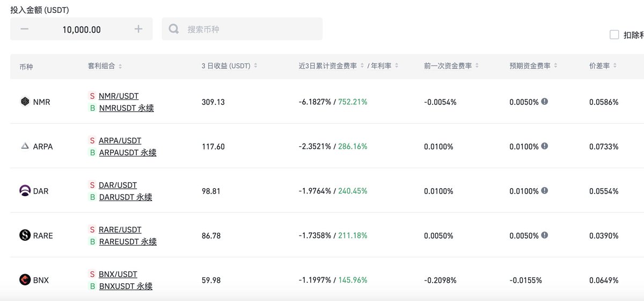This screenshot has height=301, width=644.
Task: Click the B buy badge for DARUSDT
Action: 92,197
